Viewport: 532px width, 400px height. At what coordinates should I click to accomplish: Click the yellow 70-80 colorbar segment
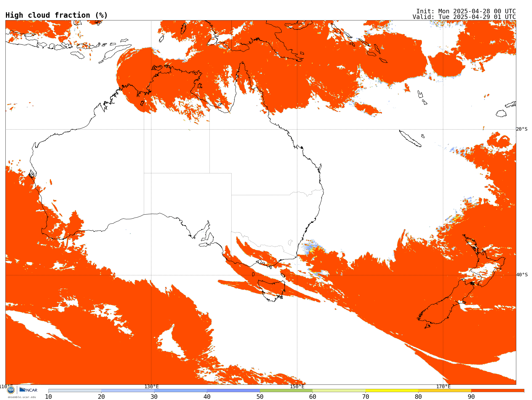[x=392, y=391]
